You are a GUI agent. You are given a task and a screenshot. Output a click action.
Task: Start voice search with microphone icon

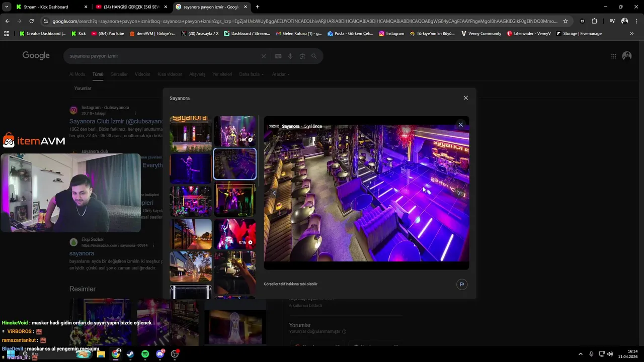(290, 56)
